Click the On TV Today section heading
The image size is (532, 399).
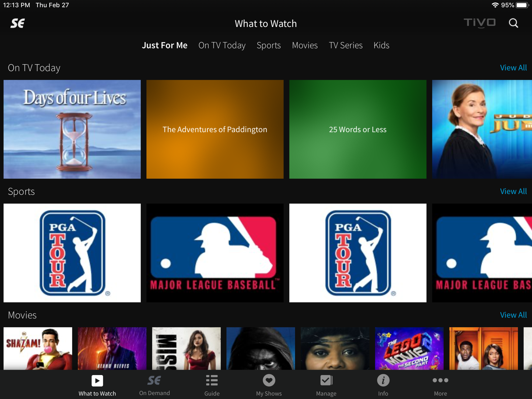[34, 68]
